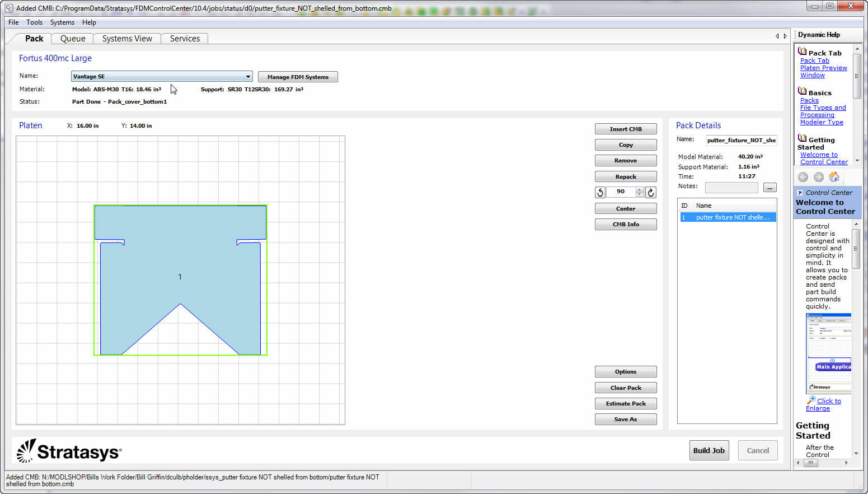The width and height of the screenshot is (868, 494).
Task: Click the application icon in the title bar
Action: click(x=9, y=8)
